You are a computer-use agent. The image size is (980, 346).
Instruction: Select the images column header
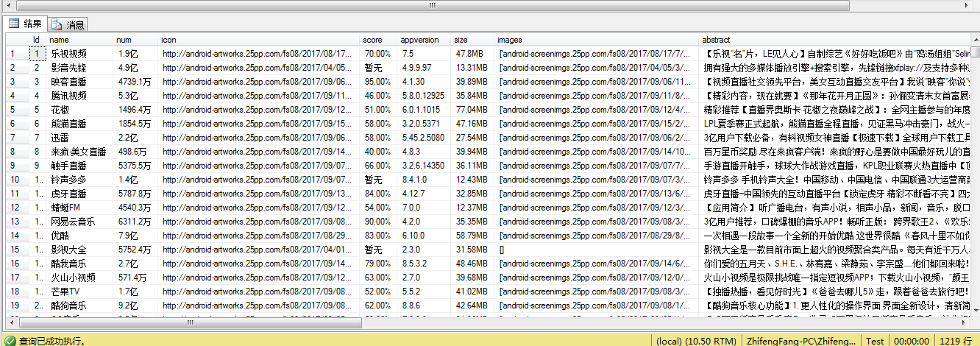597,40
